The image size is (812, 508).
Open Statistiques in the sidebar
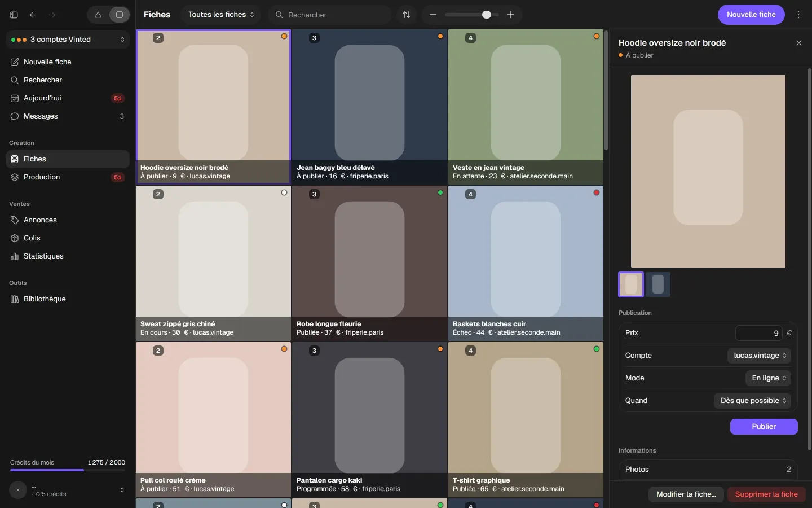(68, 256)
